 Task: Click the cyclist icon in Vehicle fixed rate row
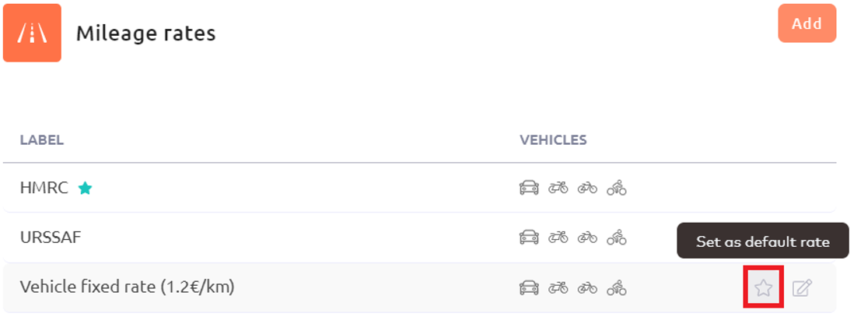click(616, 288)
